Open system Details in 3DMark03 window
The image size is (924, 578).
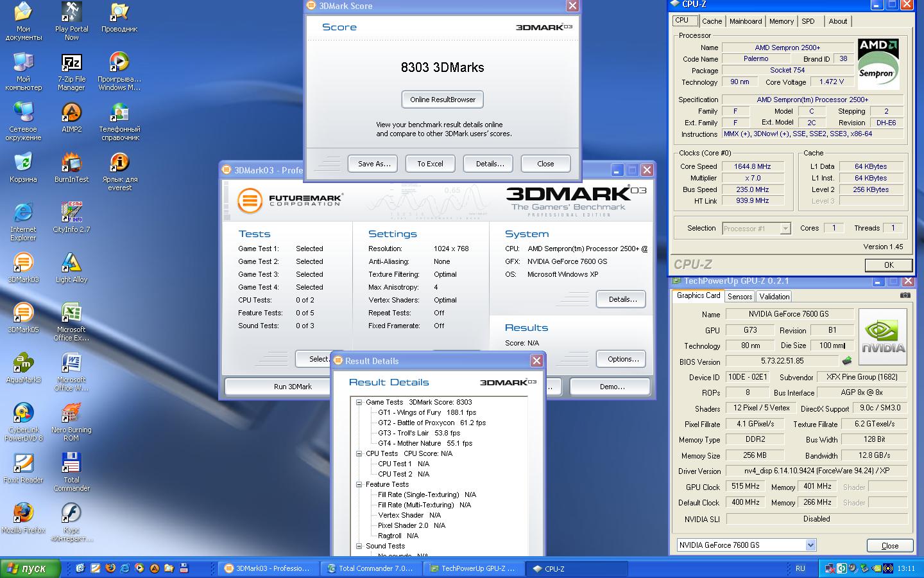(x=622, y=299)
